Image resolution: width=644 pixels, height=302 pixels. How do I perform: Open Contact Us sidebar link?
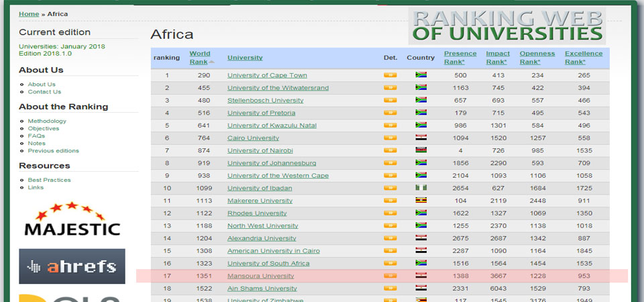pos(44,92)
